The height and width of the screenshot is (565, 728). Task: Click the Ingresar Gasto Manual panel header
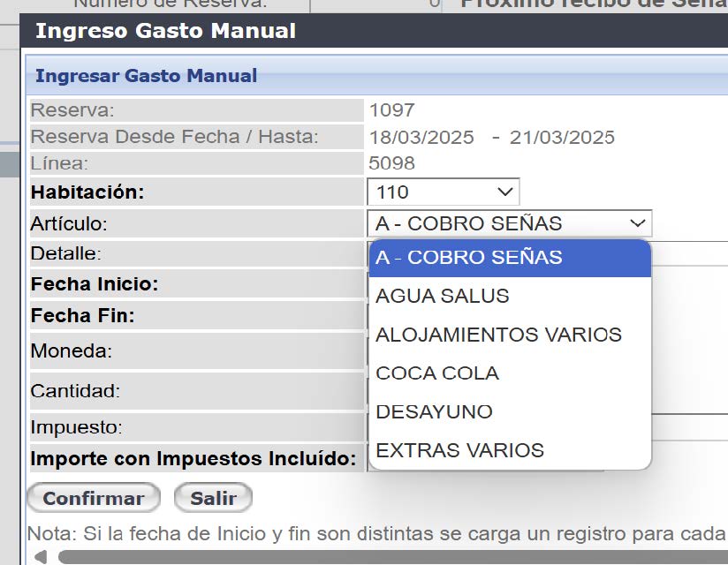coord(353,76)
